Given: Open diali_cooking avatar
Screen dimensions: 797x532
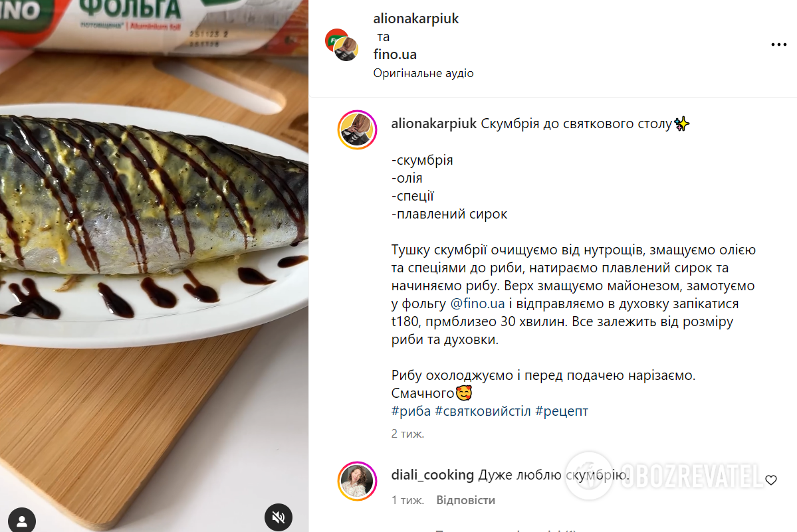Looking at the screenshot, I should [x=358, y=482].
